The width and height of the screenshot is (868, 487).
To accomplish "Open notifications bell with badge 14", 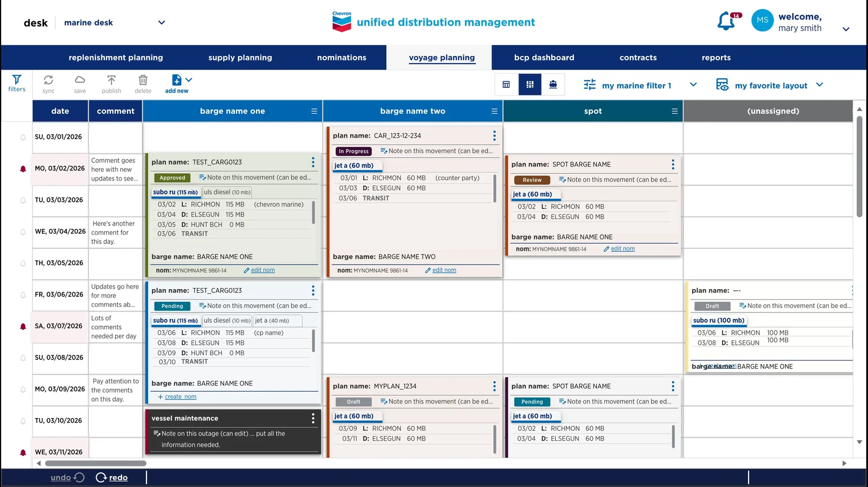I will point(726,22).
